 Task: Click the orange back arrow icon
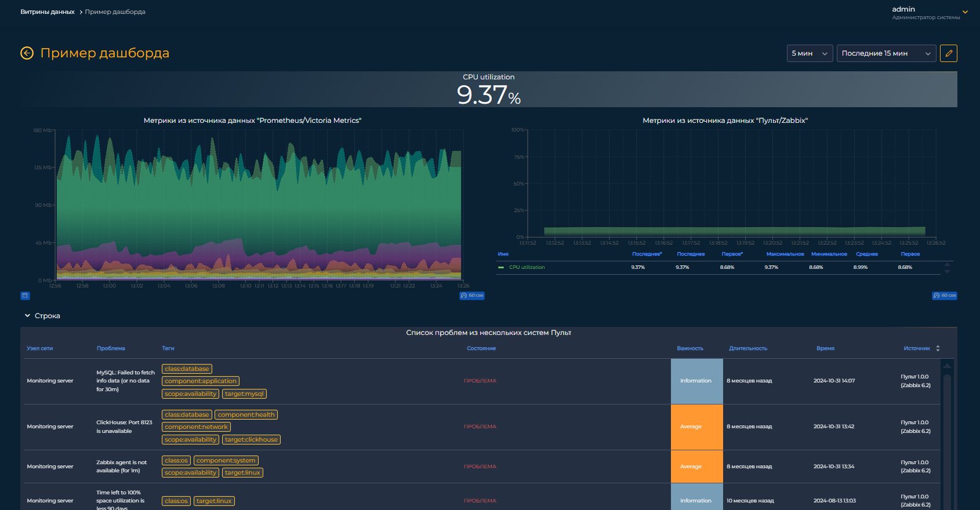[27, 53]
